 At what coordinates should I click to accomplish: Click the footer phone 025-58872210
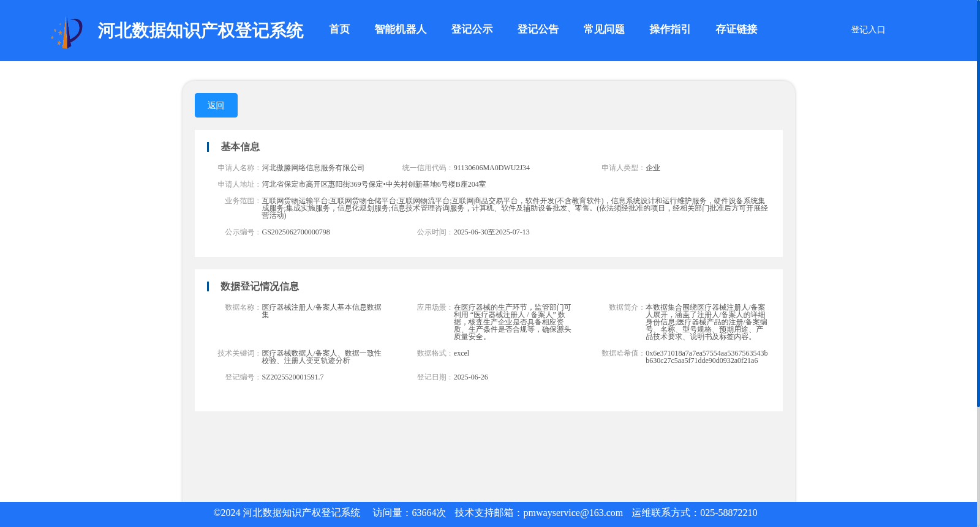(x=728, y=513)
